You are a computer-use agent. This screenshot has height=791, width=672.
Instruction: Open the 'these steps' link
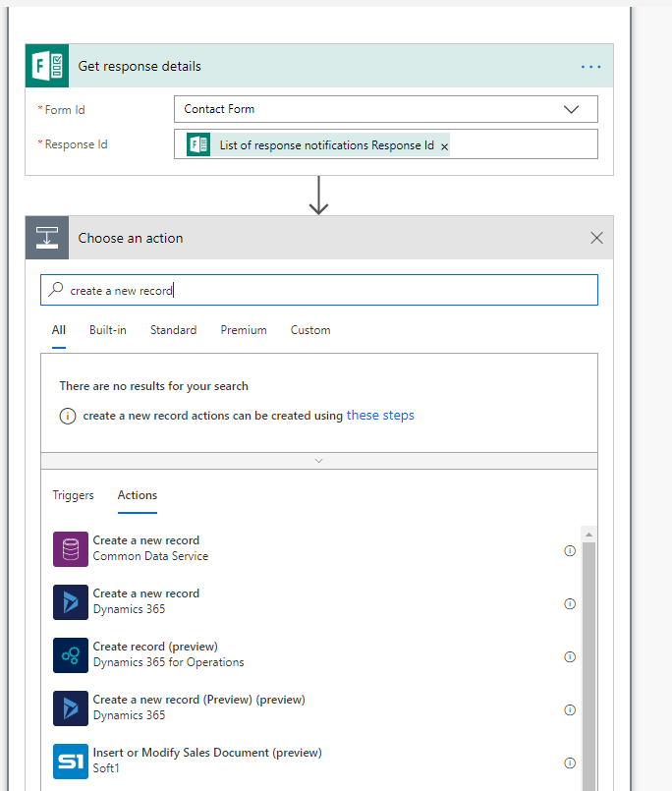coord(380,416)
